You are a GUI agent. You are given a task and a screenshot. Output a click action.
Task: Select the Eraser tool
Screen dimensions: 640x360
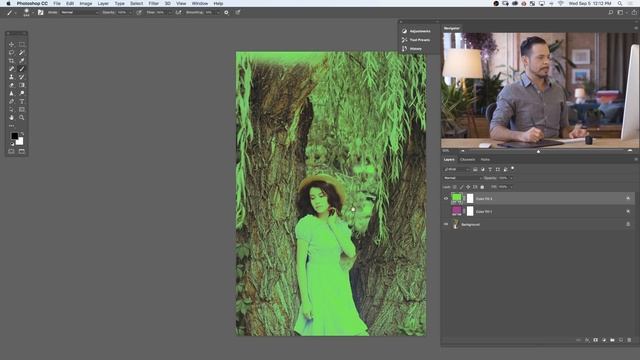pyautogui.click(x=11, y=85)
